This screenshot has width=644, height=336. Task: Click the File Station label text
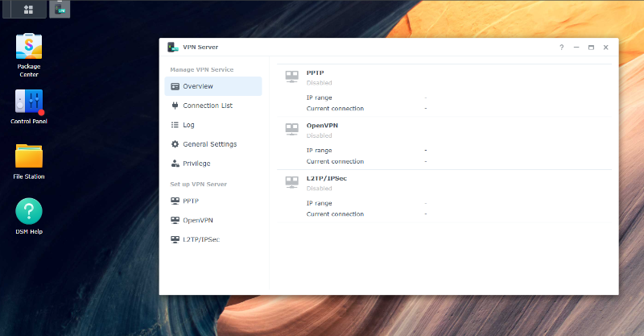[29, 176]
